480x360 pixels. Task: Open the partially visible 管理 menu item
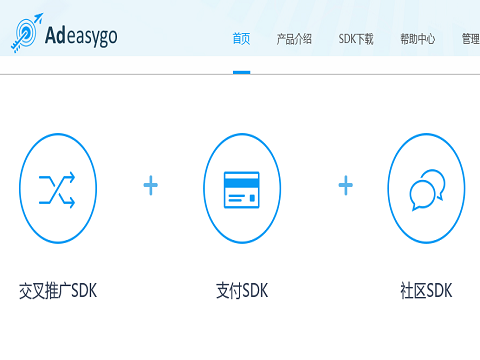(x=471, y=39)
